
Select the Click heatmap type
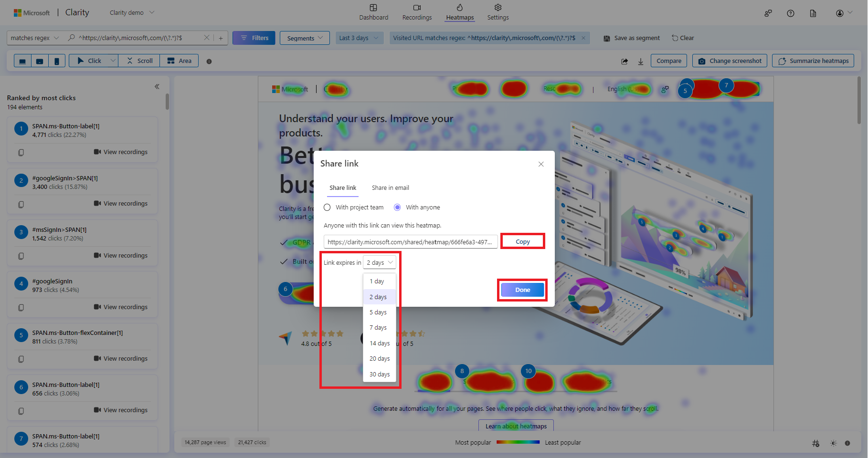point(89,61)
